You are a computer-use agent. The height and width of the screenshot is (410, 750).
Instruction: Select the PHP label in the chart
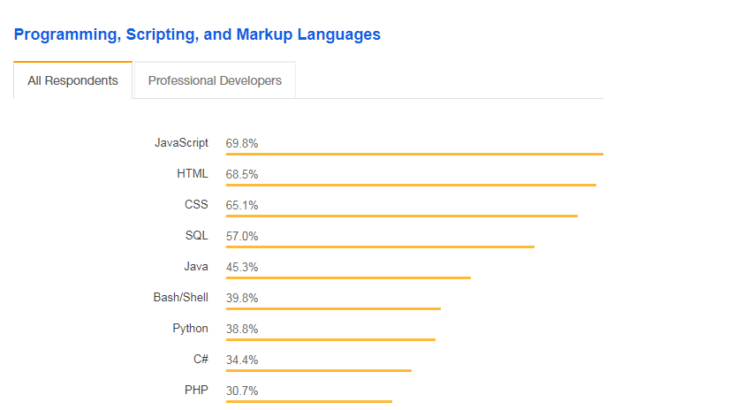click(196, 390)
